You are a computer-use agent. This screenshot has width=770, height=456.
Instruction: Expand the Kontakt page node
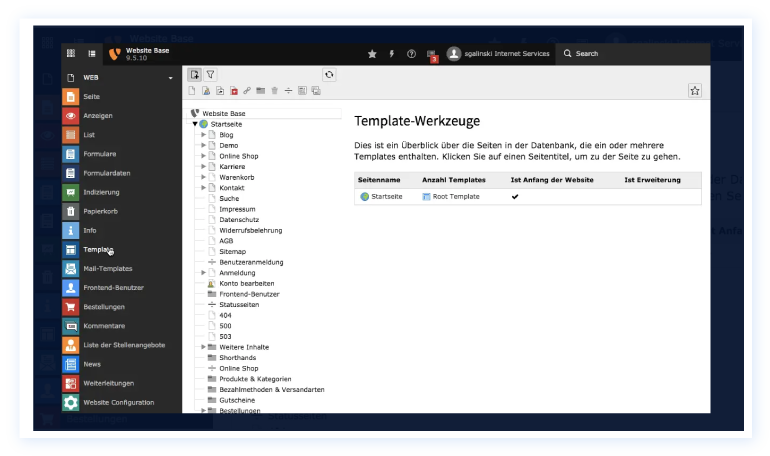(203, 188)
